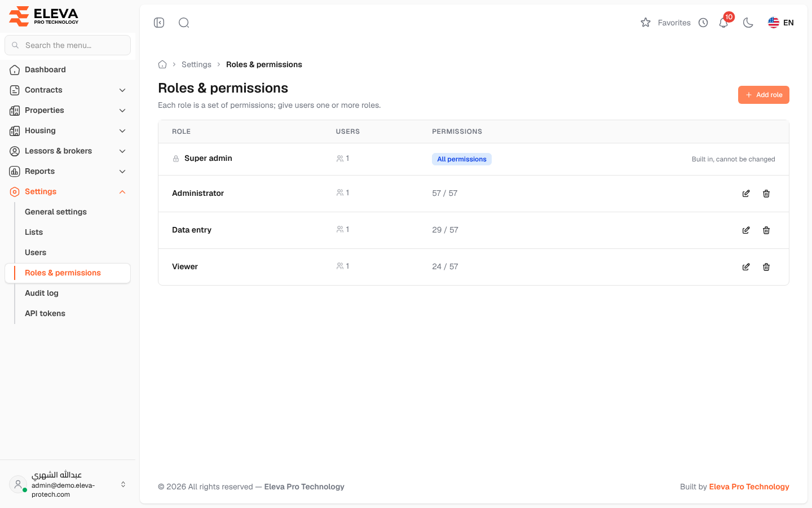Screen dimensions: 812x508
Task: Go to the Lists page
Action: (x=34, y=232)
